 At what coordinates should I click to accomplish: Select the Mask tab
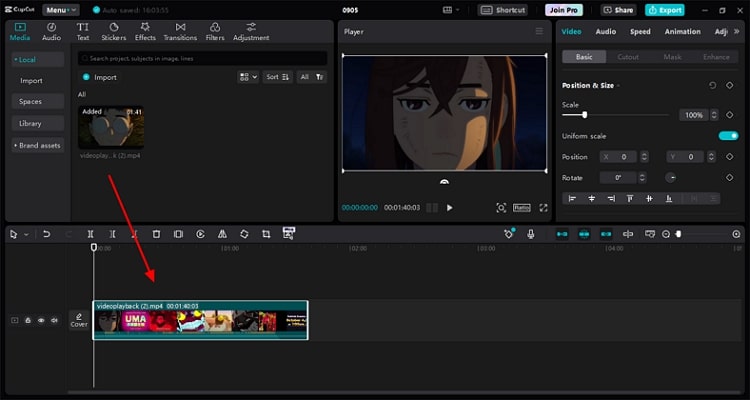[x=672, y=57]
